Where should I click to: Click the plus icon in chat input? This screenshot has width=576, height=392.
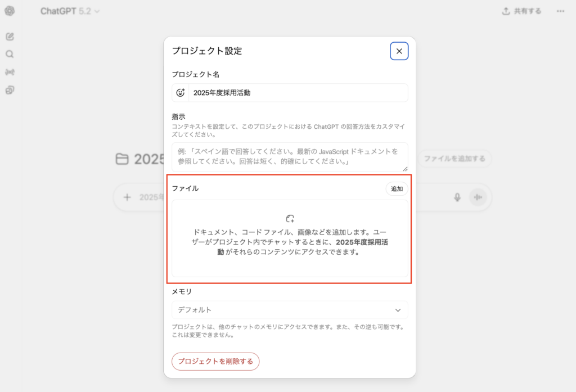pos(127,197)
